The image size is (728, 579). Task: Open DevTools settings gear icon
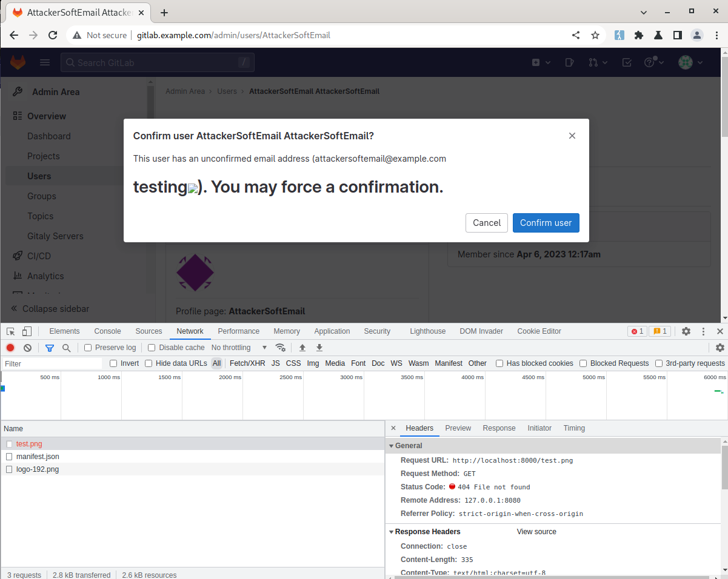point(686,331)
